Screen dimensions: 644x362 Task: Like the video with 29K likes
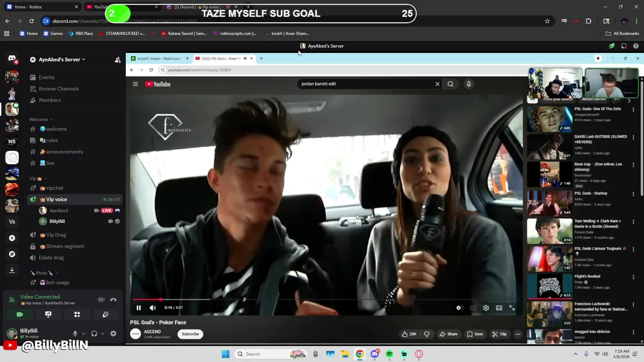click(409, 334)
